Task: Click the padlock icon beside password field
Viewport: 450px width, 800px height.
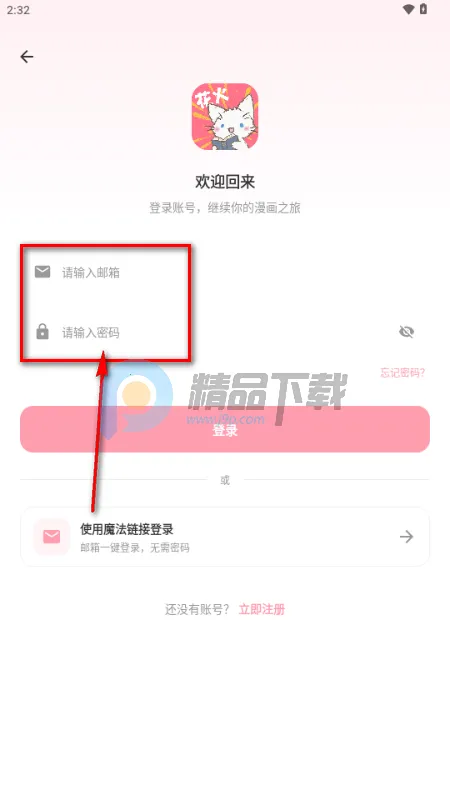Action: click(x=42, y=332)
